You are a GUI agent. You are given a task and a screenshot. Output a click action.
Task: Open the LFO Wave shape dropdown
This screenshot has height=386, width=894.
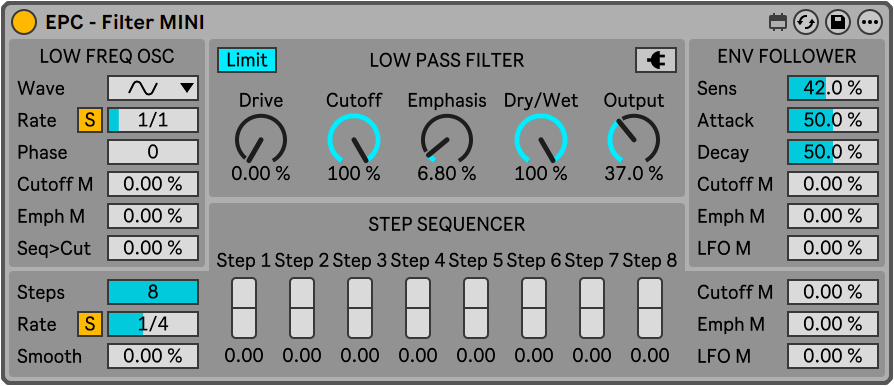(x=153, y=88)
